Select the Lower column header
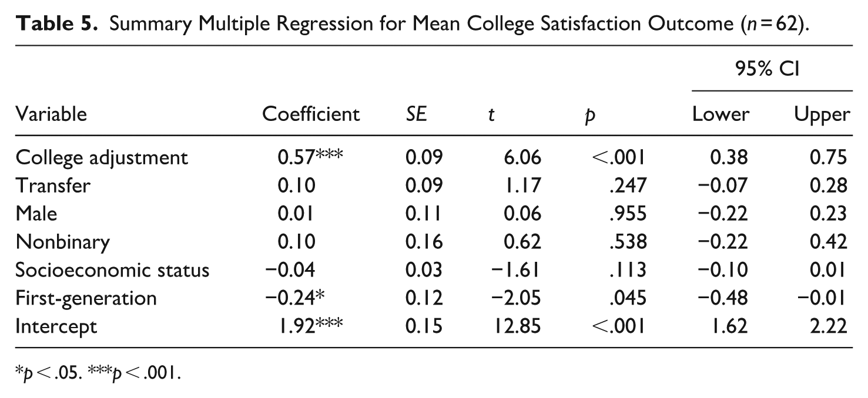 721,113
